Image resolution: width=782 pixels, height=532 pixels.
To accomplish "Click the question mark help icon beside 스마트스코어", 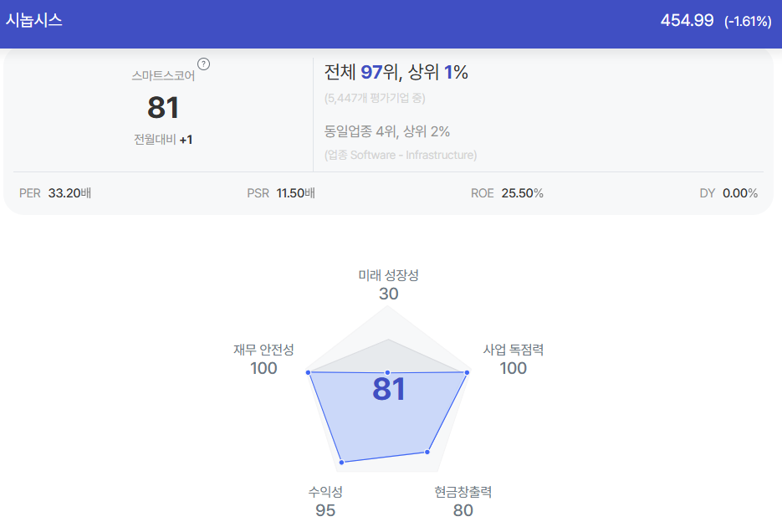I will pyautogui.click(x=203, y=64).
